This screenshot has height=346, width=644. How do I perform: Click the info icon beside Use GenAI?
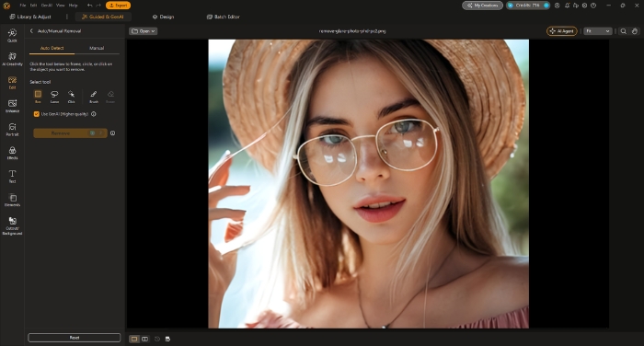point(94,114)
